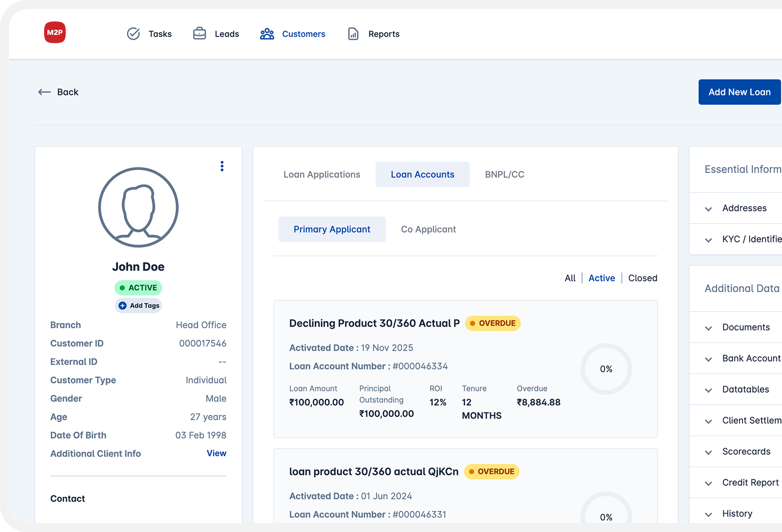This screenshot has width=782, height=532.
Task: Expand the KYC / Identifiers section
Action: (x=736, y=239)
